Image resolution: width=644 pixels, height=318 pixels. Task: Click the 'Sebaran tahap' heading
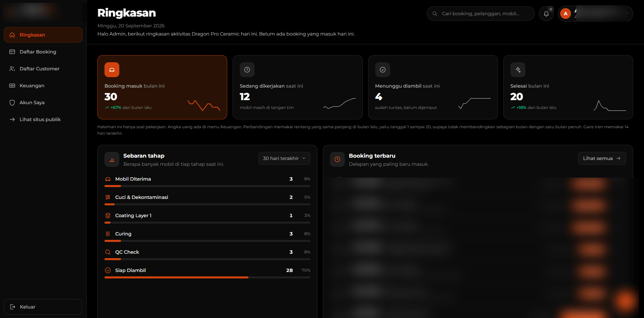pos(144,156)
